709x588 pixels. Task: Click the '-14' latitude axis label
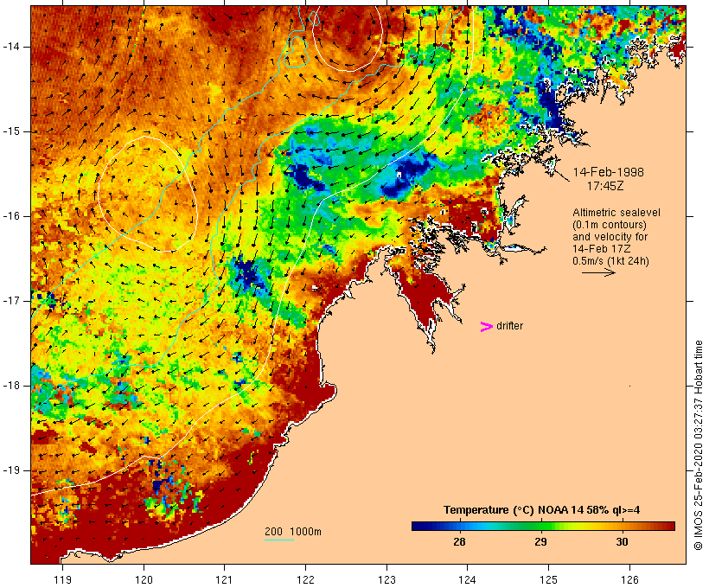point(11,47)
